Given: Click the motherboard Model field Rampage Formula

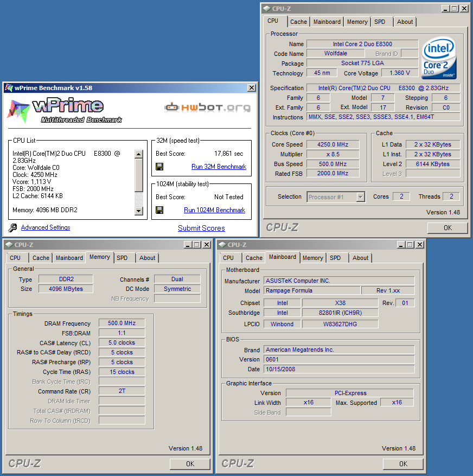Looking at the screenshot, I should [312, 290].
